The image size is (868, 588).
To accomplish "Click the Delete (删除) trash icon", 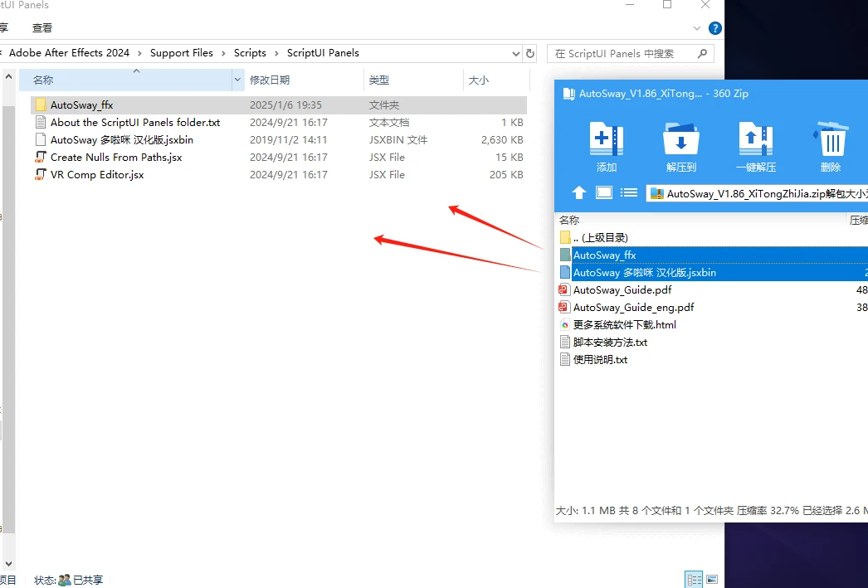I will click(x=831, y=138).
